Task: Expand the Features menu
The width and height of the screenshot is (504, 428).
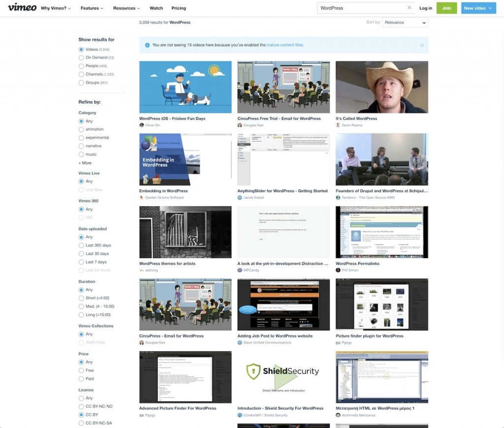Action: (92, 8)
